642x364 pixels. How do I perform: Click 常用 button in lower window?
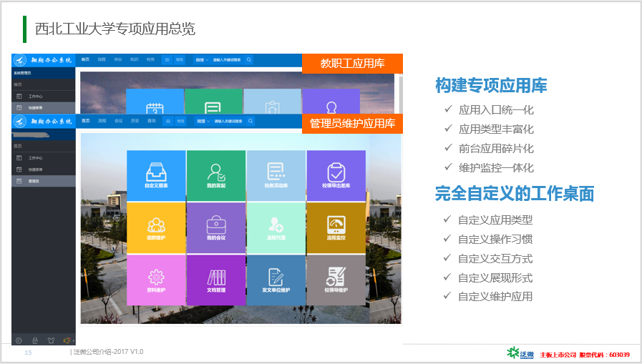click(180, 121)
